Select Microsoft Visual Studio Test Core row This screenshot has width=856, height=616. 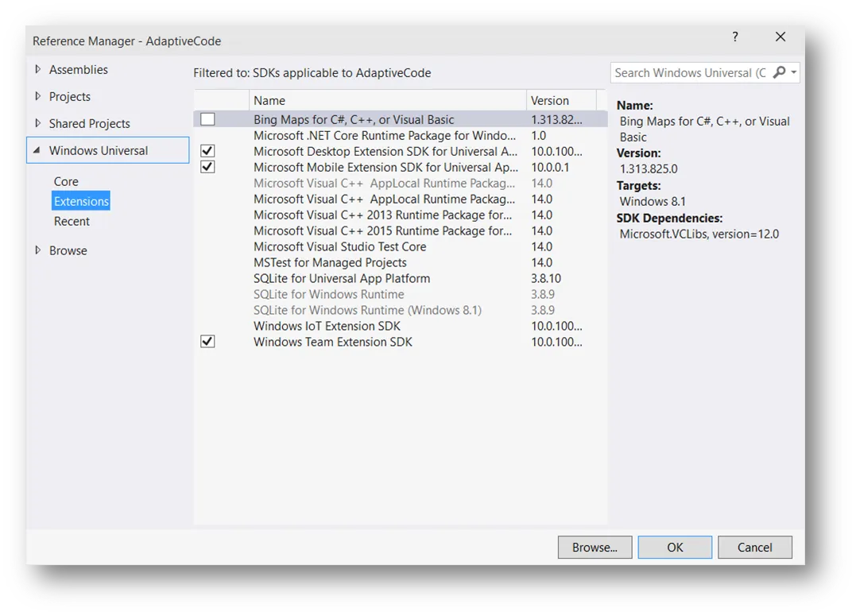400,246
